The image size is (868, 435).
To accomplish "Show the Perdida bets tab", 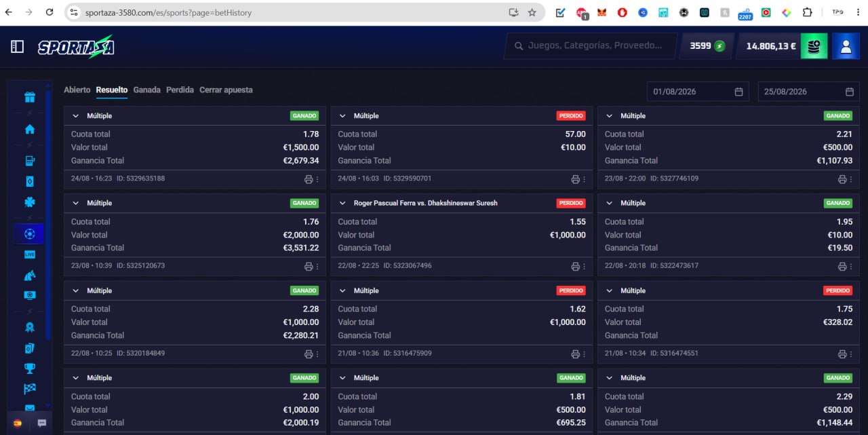I will pos(180,90).
